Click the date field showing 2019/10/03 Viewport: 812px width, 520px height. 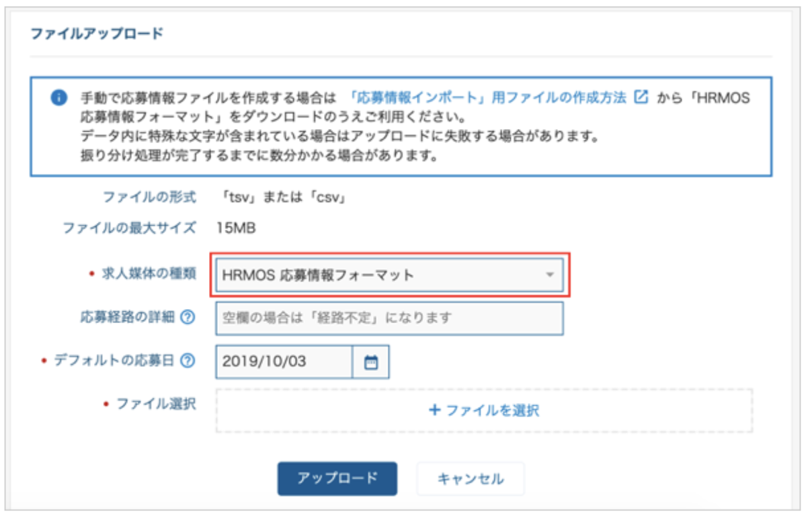(284, 362)
